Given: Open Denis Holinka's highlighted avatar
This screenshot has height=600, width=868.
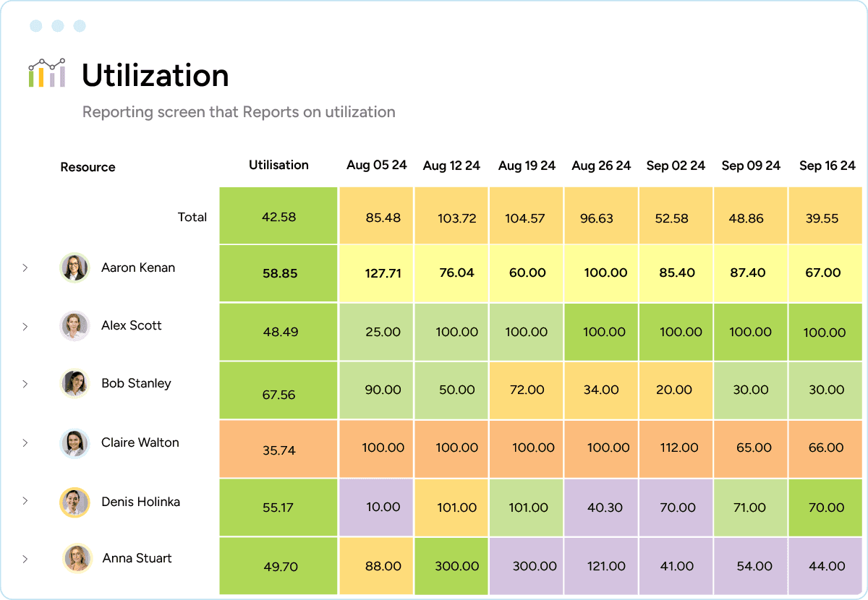Looking at the screenshot, I should (75, 502).
